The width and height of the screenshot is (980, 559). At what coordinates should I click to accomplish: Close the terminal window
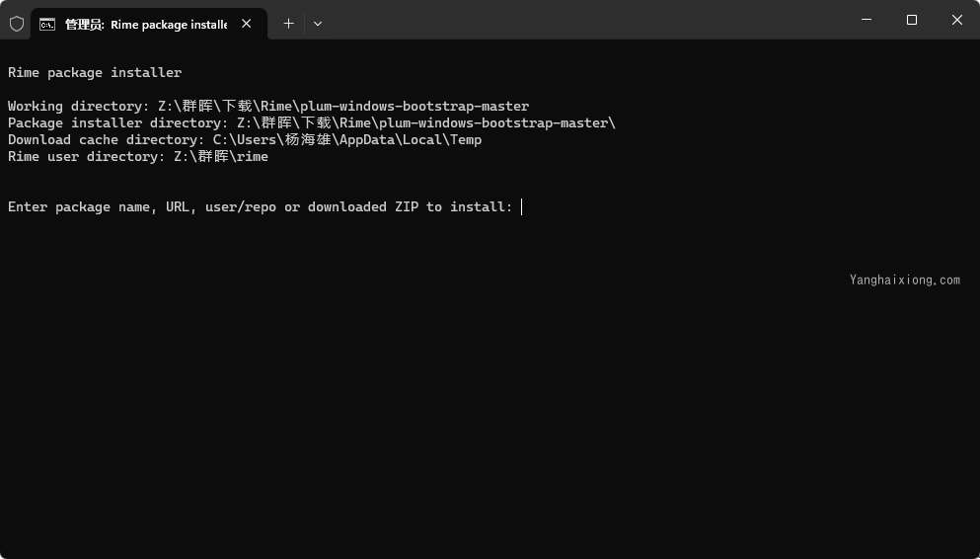[957, 20]
